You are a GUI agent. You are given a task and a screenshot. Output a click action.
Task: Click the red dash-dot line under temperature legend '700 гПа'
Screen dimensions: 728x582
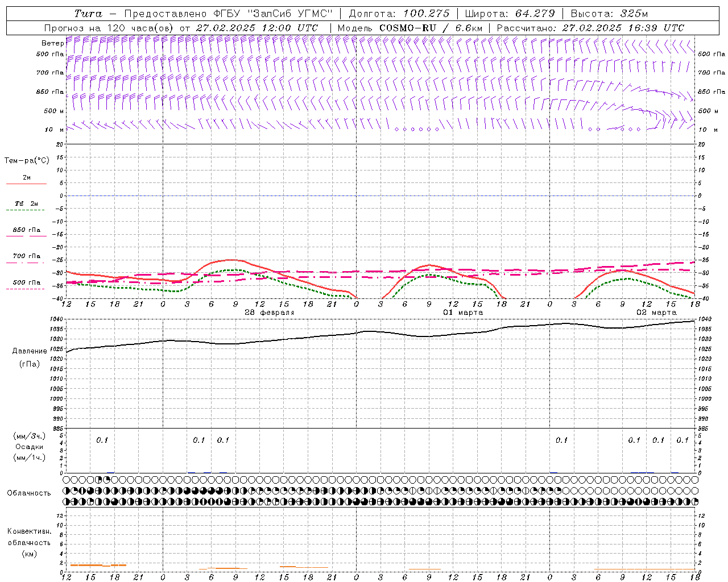pyautogui.click(x=25, y=263)
